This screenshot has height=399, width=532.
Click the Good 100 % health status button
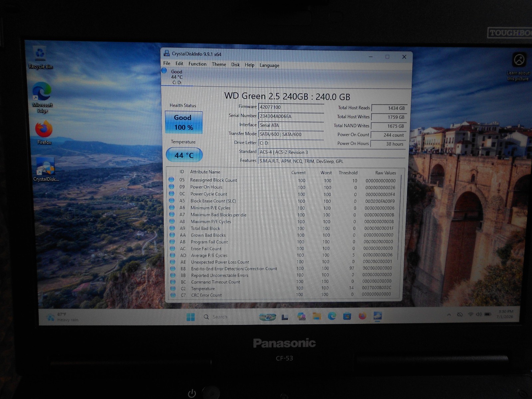(183, 122)
